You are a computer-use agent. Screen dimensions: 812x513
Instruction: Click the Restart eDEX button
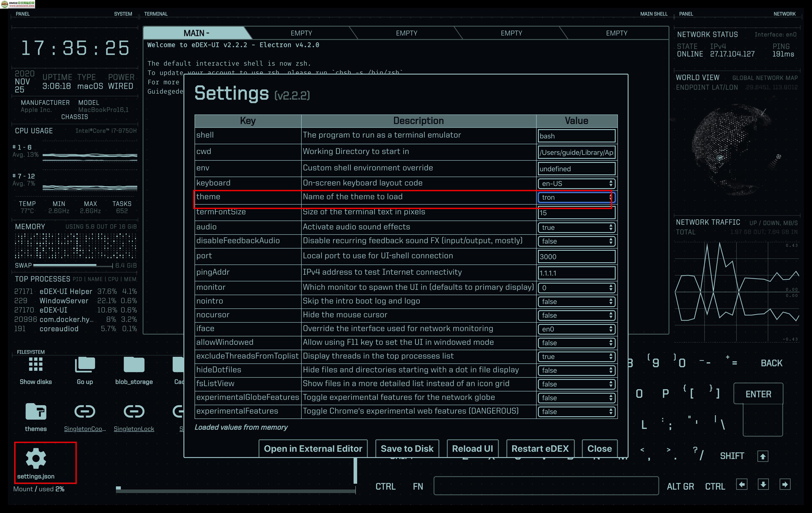(x=540, y=448)
